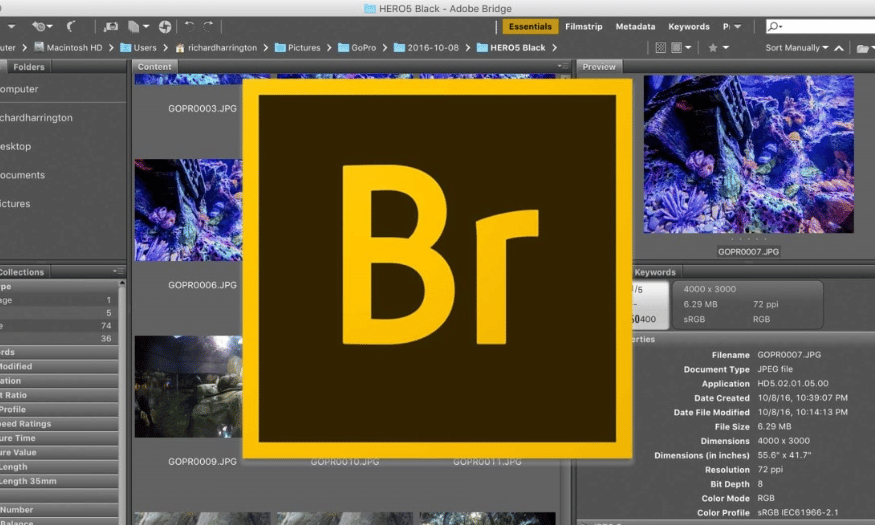Open Sort Manually dropdown
Viewport: 875px width, 525px height.
[796, 47]
